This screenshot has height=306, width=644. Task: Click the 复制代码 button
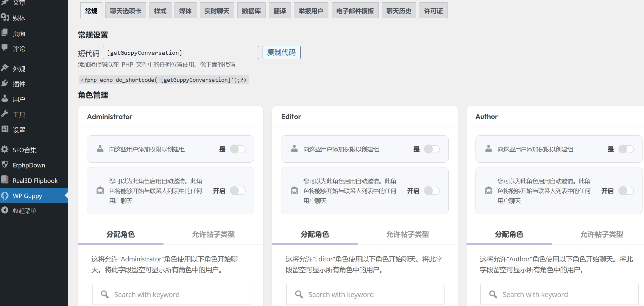coord(281,52)
